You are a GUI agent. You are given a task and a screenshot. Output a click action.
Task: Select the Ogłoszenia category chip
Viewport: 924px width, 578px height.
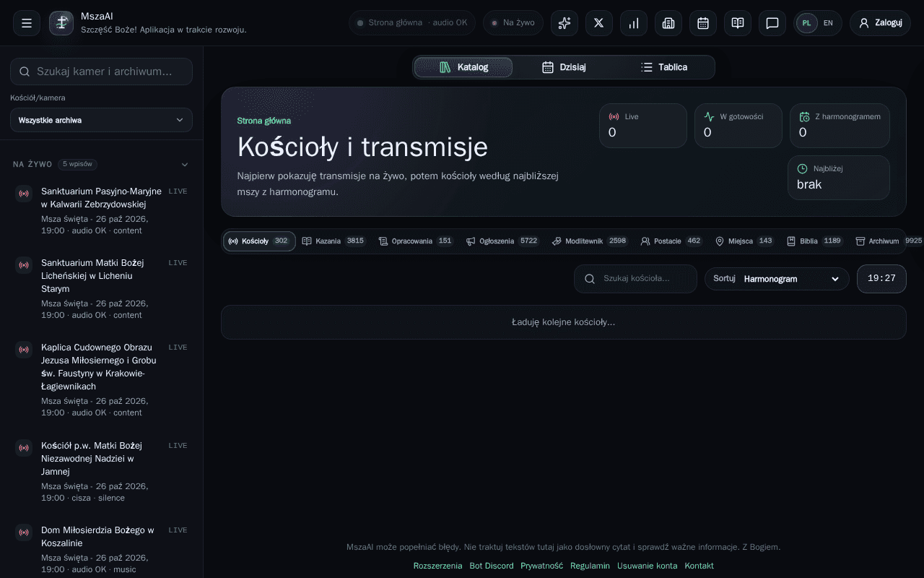(x=502, y=241)
